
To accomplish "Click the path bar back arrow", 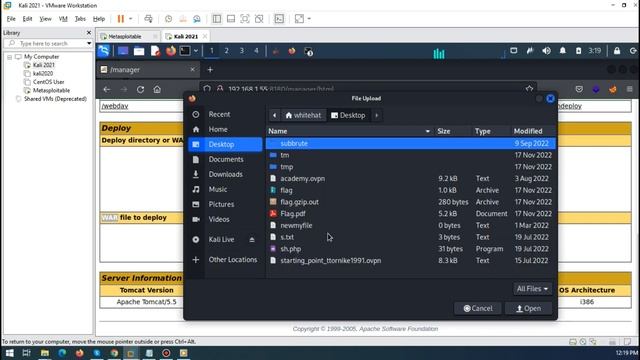I will pos(274,116).
